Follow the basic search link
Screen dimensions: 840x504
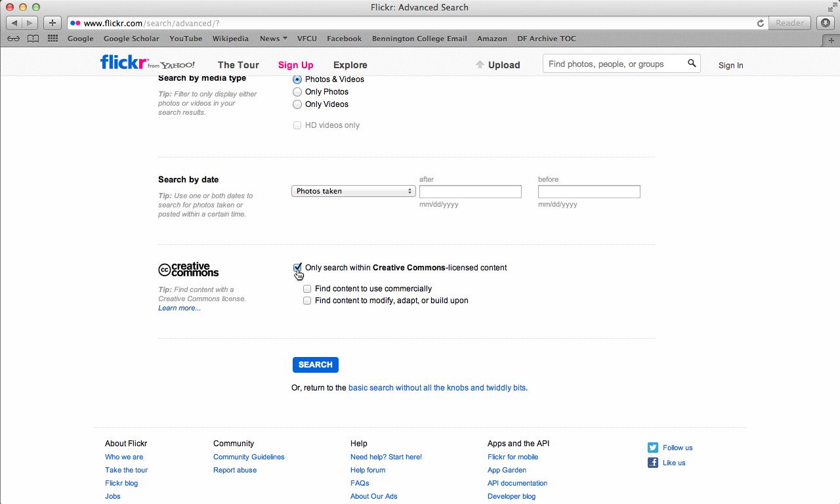tap(437, 388)
